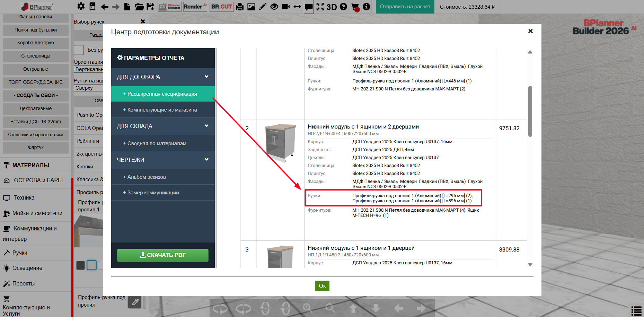Viewport: 644px width, 317px height.
Task: Open 'Проекты' in the sidebar
Action: (36, 284)
